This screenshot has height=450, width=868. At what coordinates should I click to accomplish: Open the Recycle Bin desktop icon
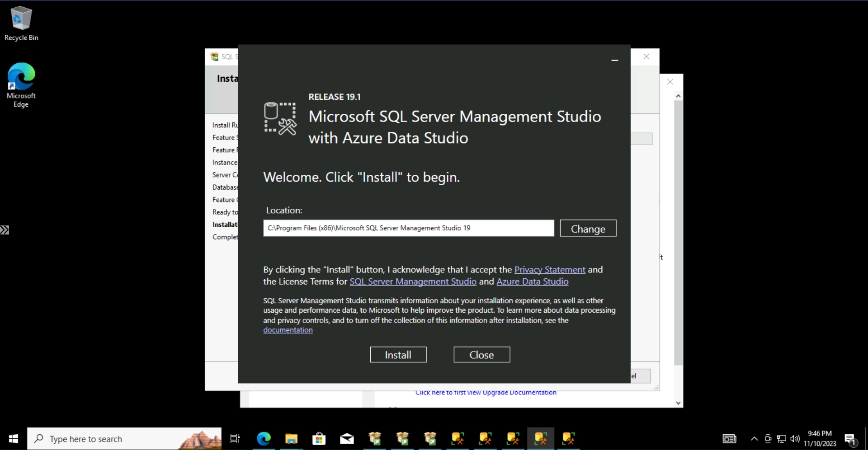pyautogui.click(x=21, y=23)
